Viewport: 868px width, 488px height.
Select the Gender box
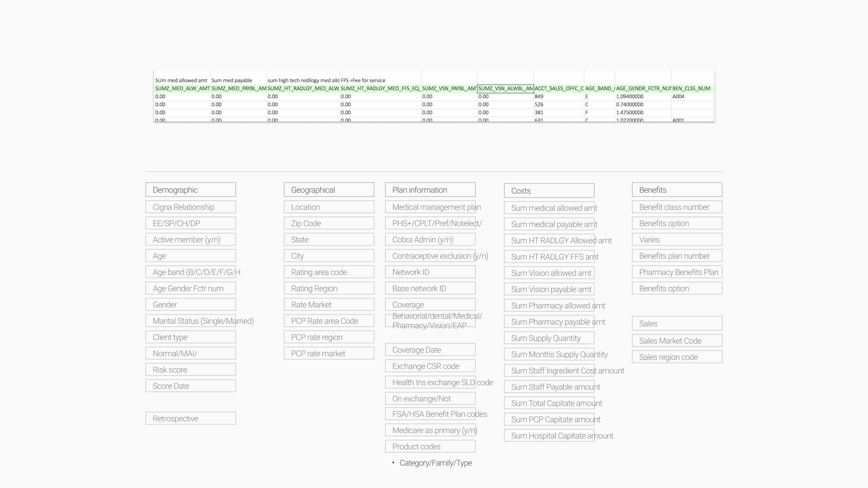pos(191,305)
